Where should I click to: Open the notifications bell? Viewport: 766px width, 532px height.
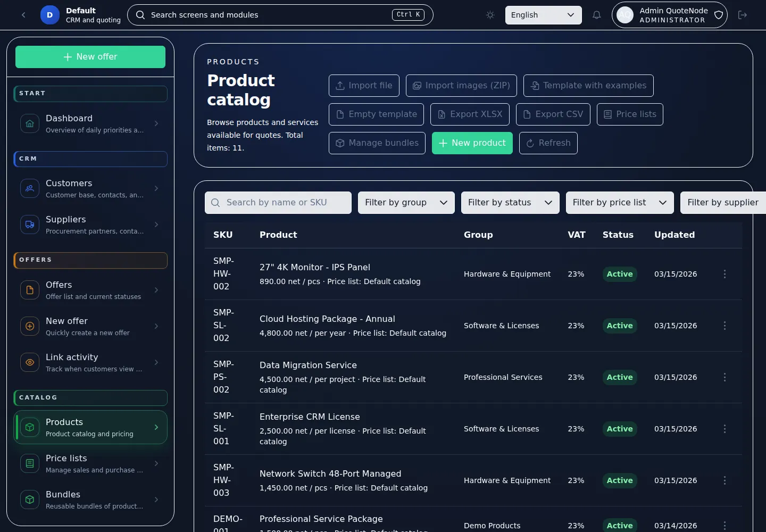tap(596, 15)
